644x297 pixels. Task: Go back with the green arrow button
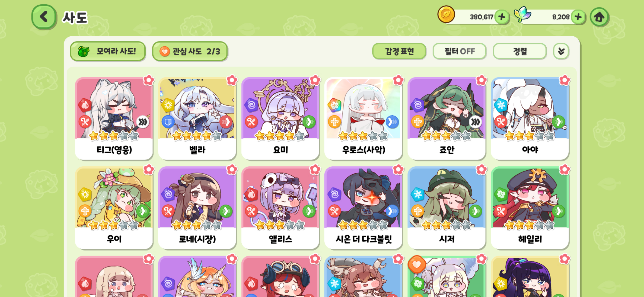[x=44, y=17]
